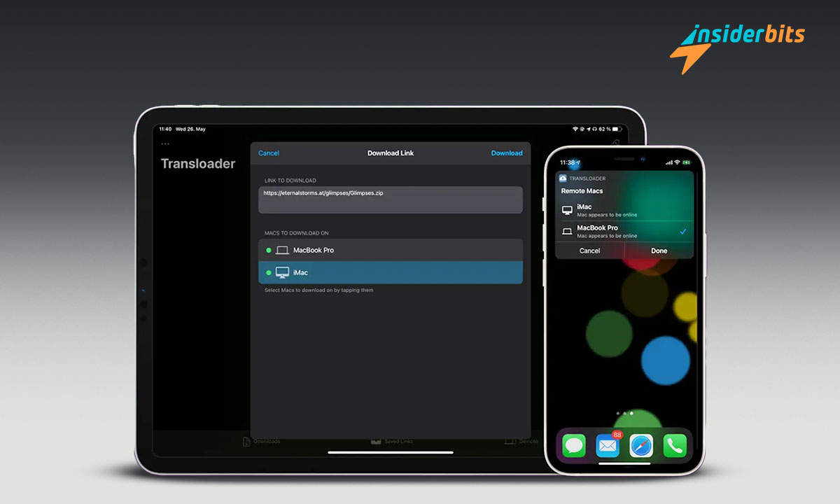Open the Phone app in the dock
Image resolution: width=840 pixels, height=504 pixels.
click(675, 446)
